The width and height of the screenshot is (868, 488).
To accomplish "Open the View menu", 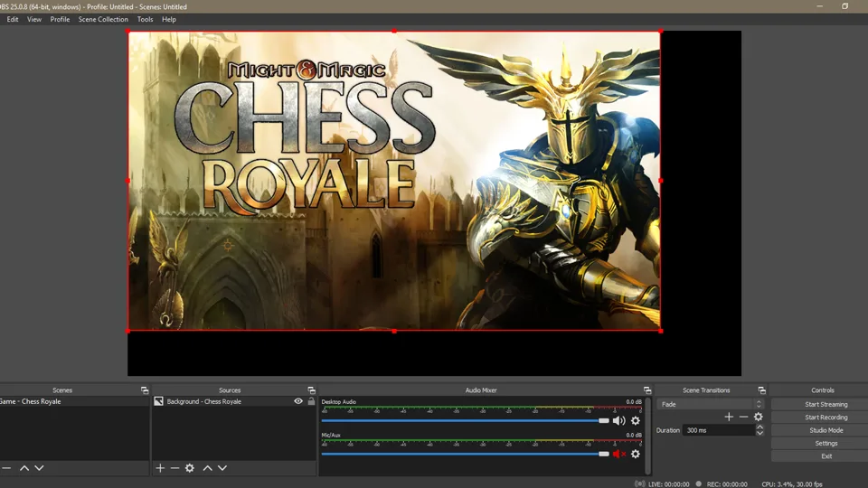I will tap(34, 19).
